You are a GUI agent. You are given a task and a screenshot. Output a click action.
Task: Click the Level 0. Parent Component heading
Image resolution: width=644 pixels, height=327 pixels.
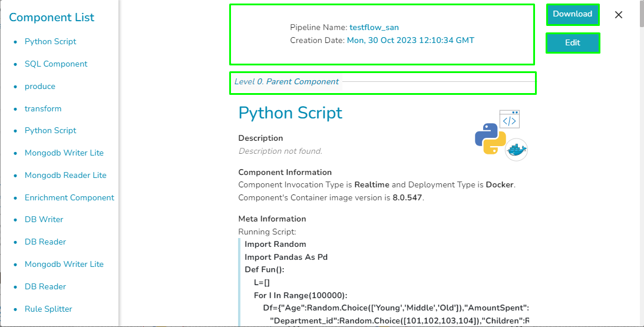[x=286, y=82]
